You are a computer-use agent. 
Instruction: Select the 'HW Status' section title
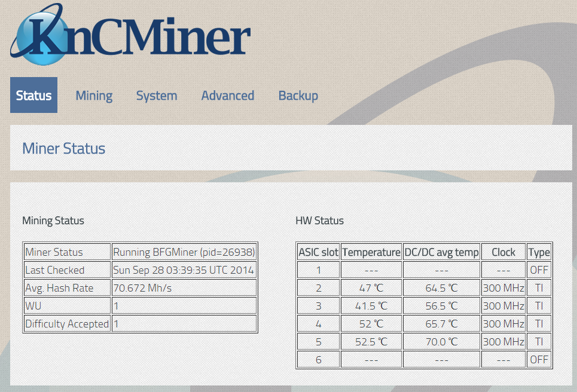point(319,220)
